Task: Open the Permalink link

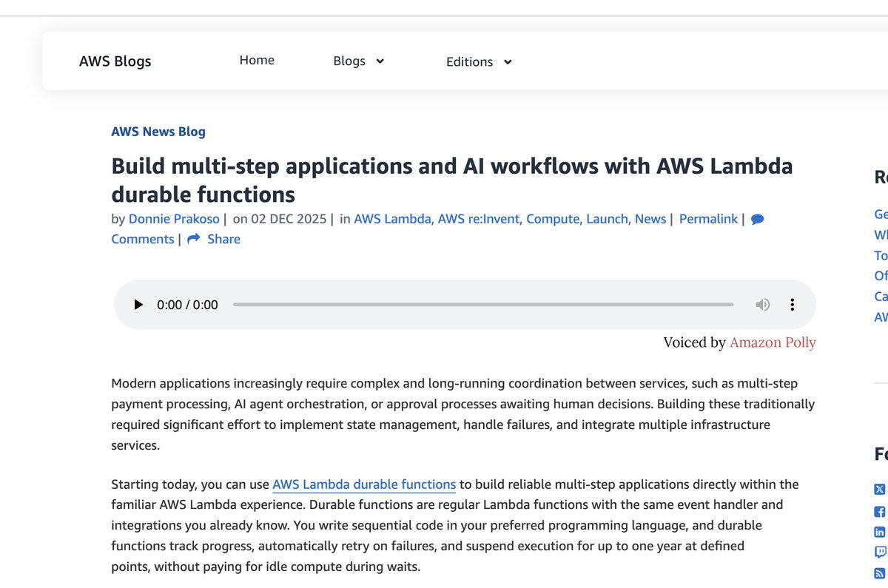Action: pyautogui.click(x=708, y=219)
